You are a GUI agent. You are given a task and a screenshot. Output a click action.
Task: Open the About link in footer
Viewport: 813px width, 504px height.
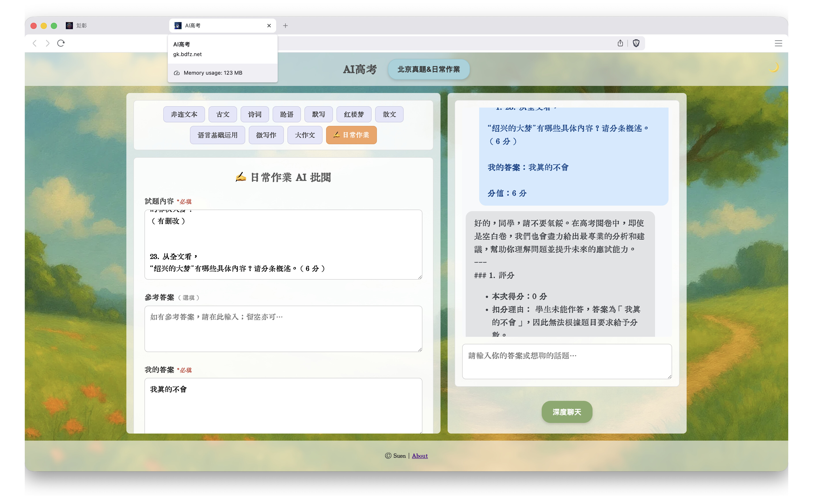click(x=419, y=456)
